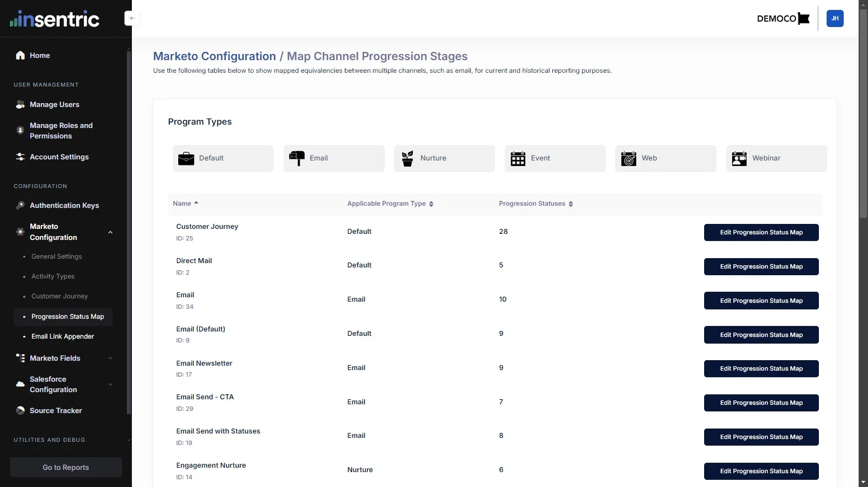Viewport: 868px width, 487px height.
Task: Click the Marketo Configuration breadcrumb link
Action: (214, 56)
